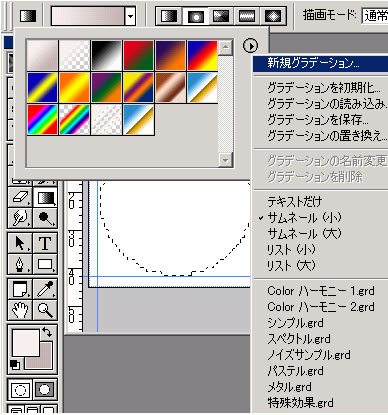Pick the chrome gradient swatch in second row
388x415 pixels.
[202, 87]
